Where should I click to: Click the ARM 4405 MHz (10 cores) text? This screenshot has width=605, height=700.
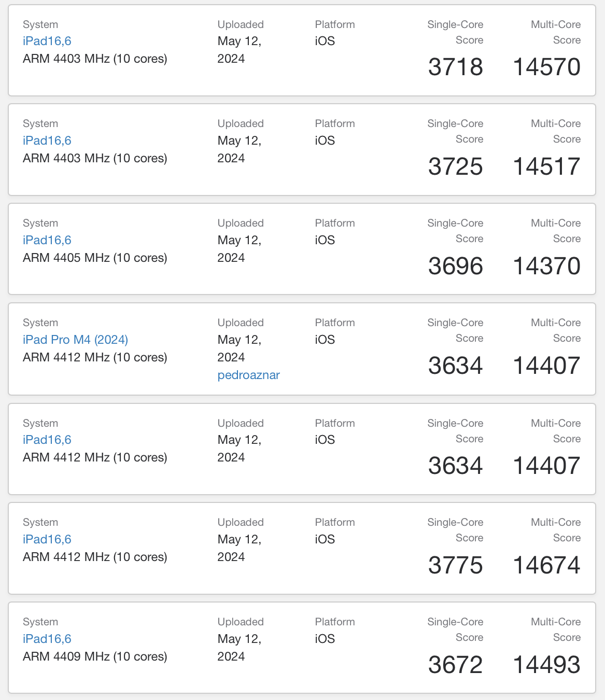pyautogui.click(x=95, y=258)
